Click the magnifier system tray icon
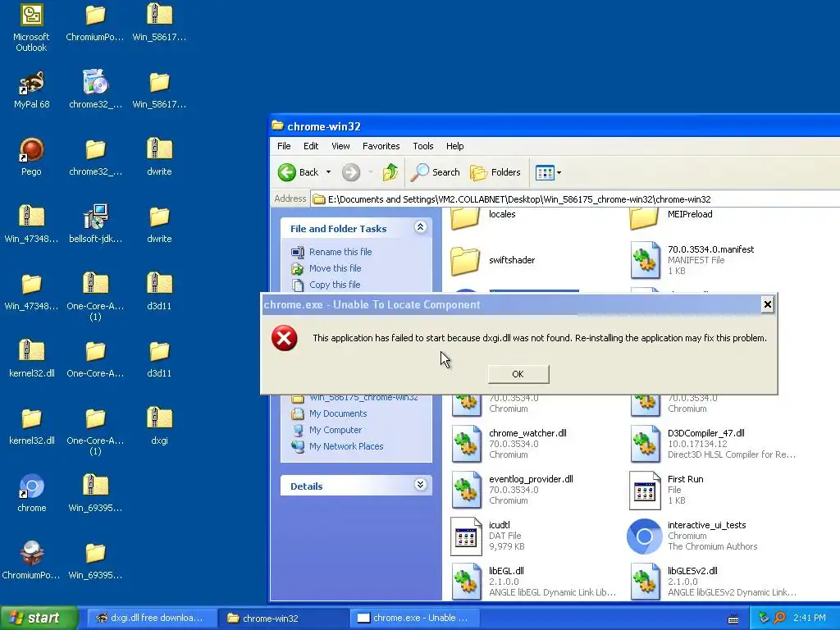Viewport: 840px width, 630px height. [x=779, y=618]
